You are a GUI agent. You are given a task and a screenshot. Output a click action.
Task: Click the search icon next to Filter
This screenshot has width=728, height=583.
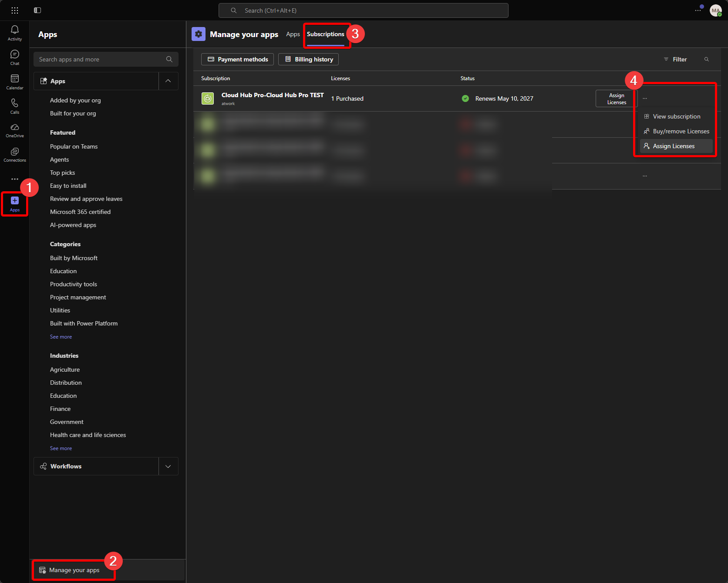click(707, 59)
